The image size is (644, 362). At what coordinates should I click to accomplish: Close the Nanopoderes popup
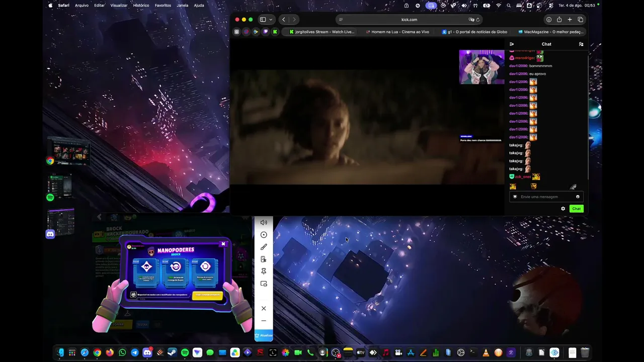pos(223,244)
